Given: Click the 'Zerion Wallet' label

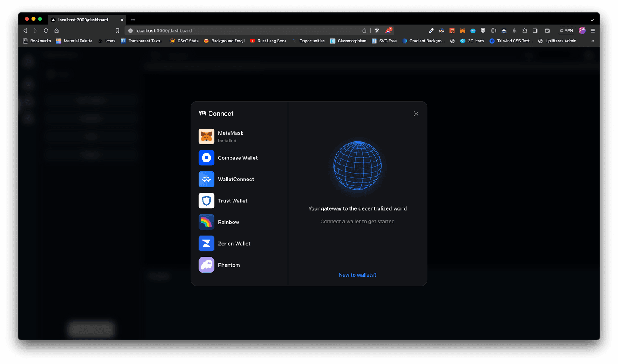Looking at the screenshot, I should [234, 244].
